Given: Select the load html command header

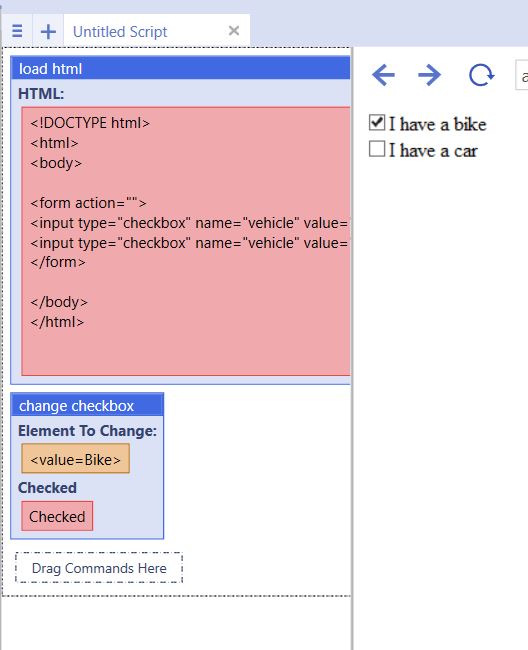Looking at the screenshot, I should pos(180,68).
